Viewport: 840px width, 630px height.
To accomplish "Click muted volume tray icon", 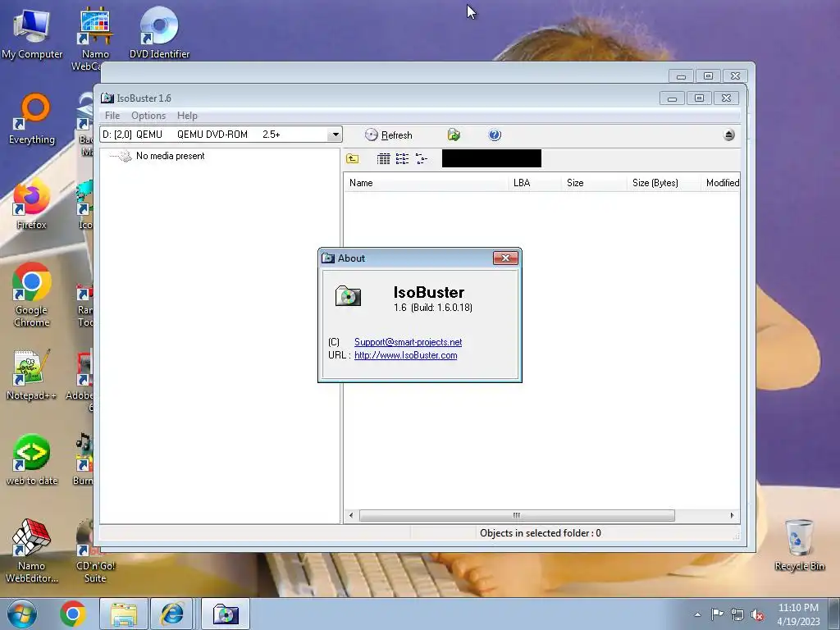I will pyautogui.click(x=757, y=614).
